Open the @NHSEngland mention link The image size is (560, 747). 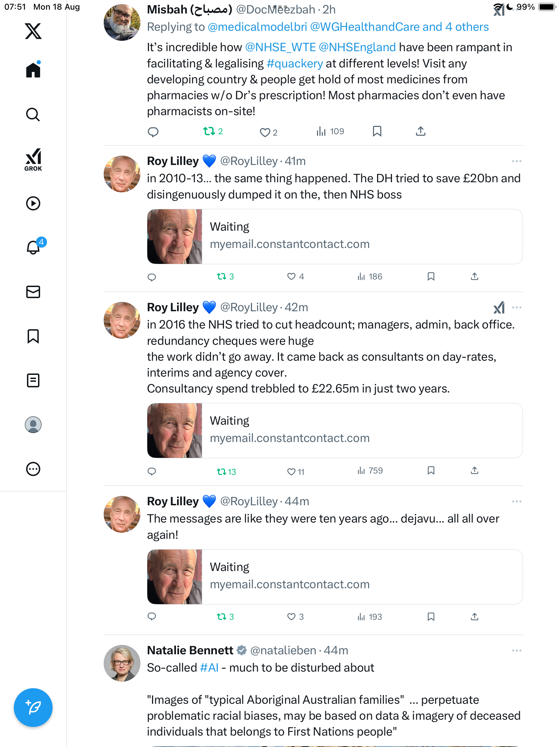click(x=357, y=47)
